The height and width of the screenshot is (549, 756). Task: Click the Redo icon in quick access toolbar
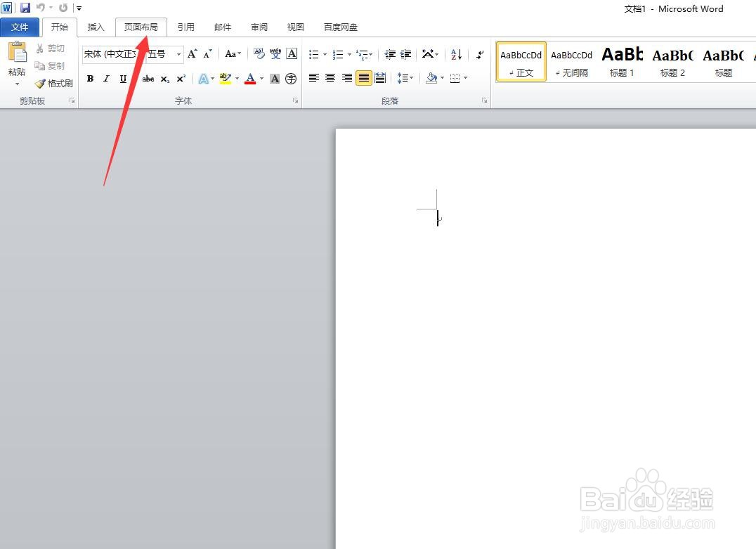pos(63,8)
